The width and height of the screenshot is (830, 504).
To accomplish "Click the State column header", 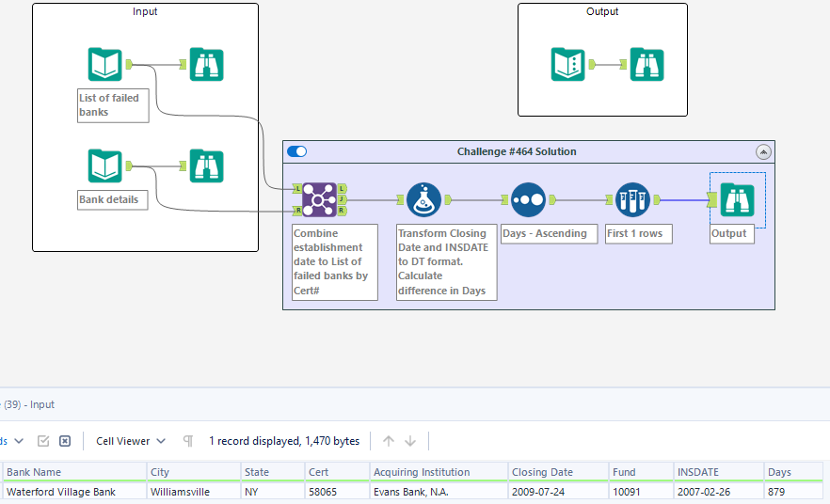I will (273, 472).
